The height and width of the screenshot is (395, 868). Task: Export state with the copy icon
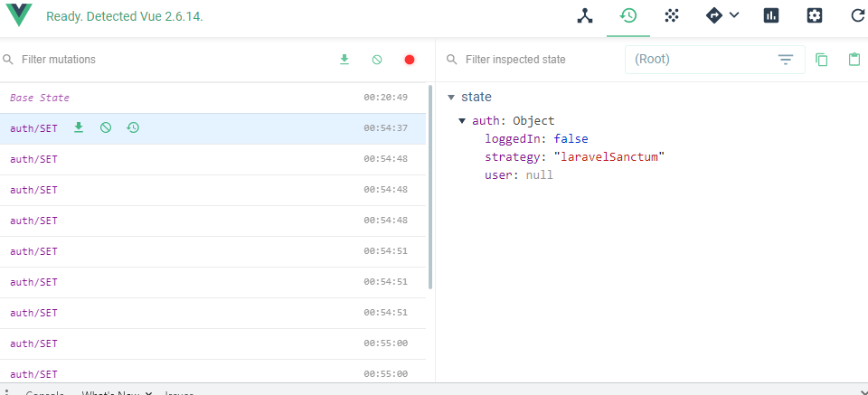pos(822,59)
